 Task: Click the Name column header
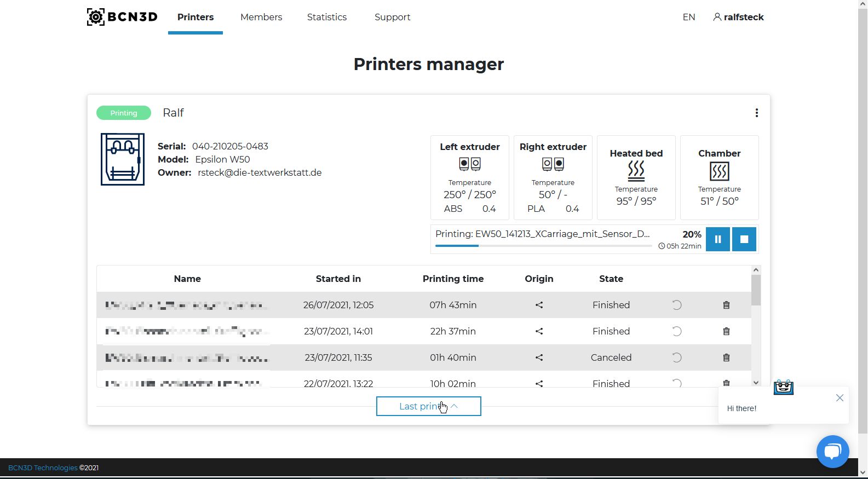pos(187,279)
